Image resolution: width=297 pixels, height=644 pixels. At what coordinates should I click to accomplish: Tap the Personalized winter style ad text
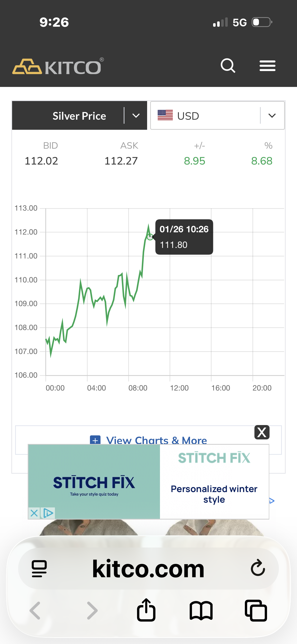(214, 494)
